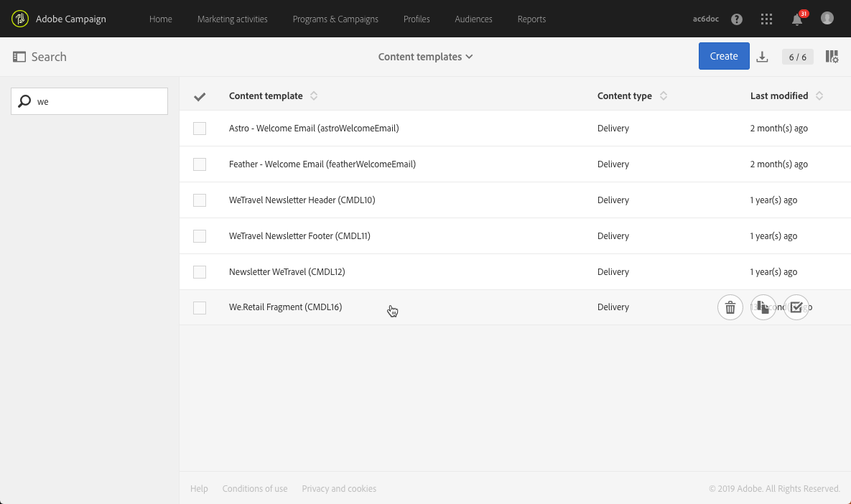Click the select-all checkmark in header
The height and width of the screenshot is (504, 851).
(200, 97)
